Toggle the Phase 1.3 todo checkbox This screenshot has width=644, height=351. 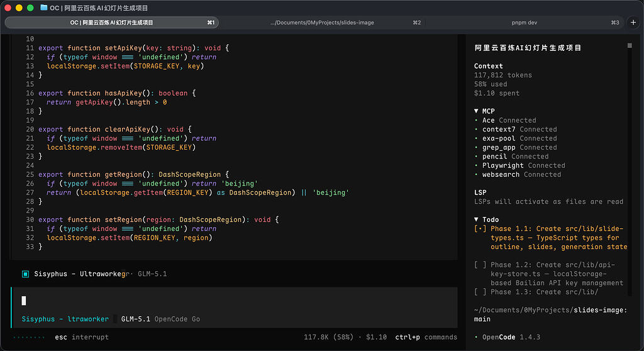tap(480, 292)
